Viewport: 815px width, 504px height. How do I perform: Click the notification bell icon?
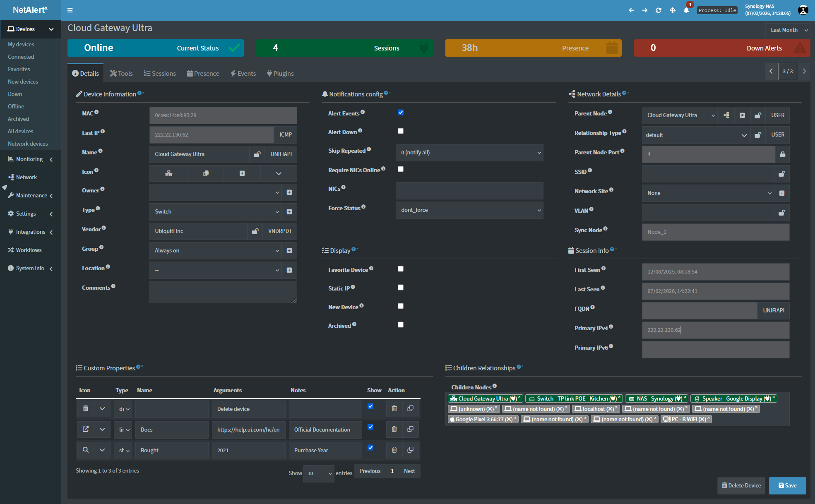(686, 10)
